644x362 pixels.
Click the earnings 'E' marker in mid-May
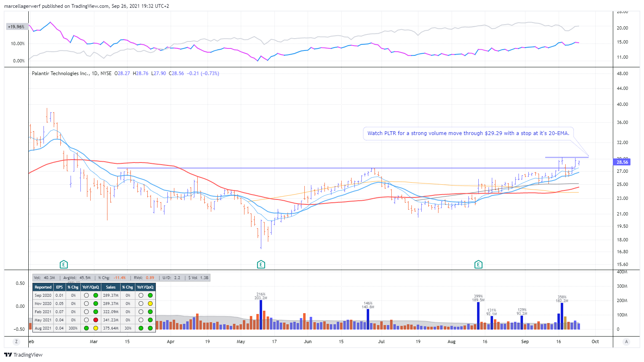(x=261, y=264)
